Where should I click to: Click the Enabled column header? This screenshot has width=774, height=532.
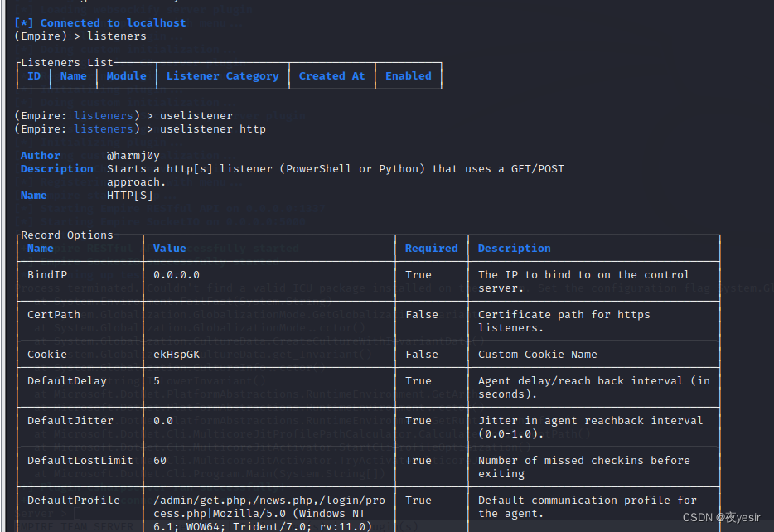409,76
